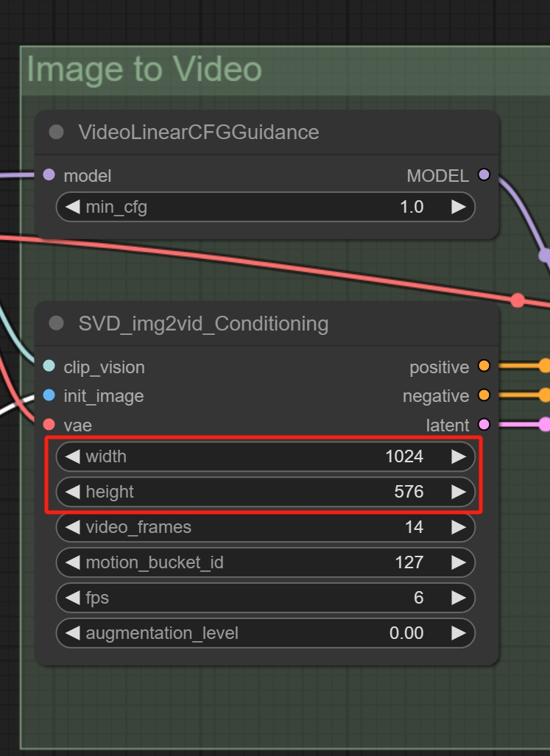Click the MODEL output socket
The height and width of the screenshot is (756, 550).
484,174
